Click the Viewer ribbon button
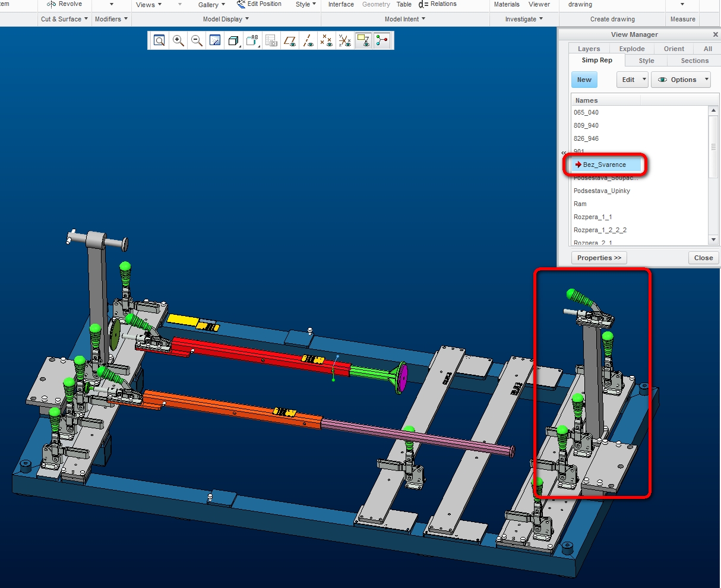The width and height of the screenshot is (721, 588). pyautogui.click(x=539, y=4)
